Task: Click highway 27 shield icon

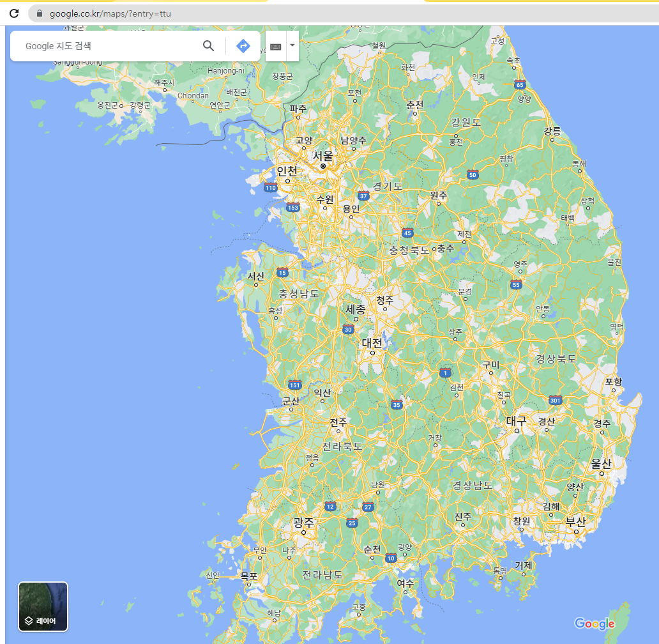Action: click(x=368, y=507)
